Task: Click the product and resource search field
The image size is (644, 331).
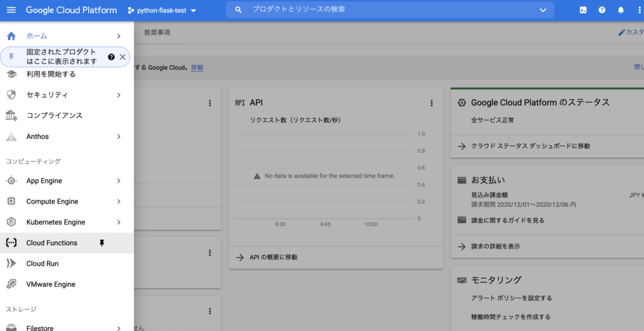Action: tap(390, 10)
